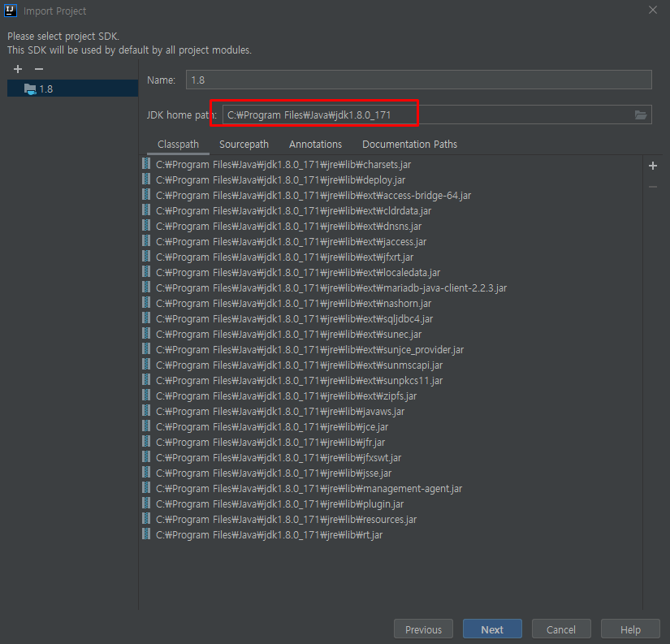This screenshot has width=670, height=644.
Task: Select the 1.8 SDK entry
Action: 72,89
